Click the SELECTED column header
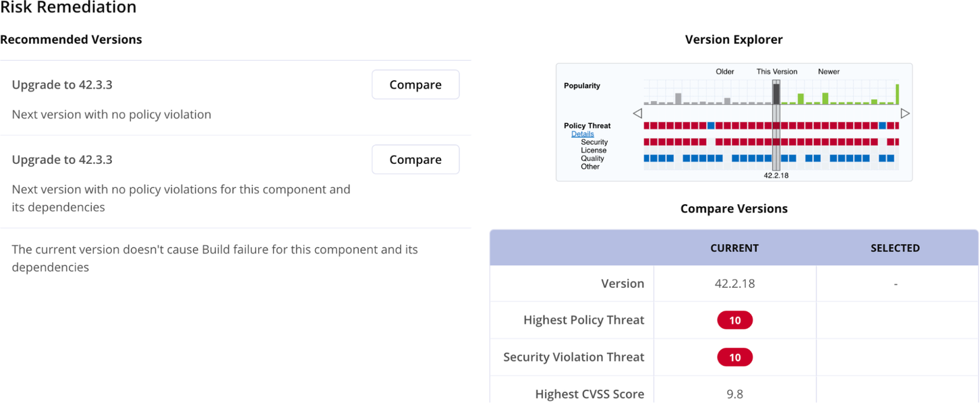This screenshot has height=403, width=980. [x=895, y=248]
